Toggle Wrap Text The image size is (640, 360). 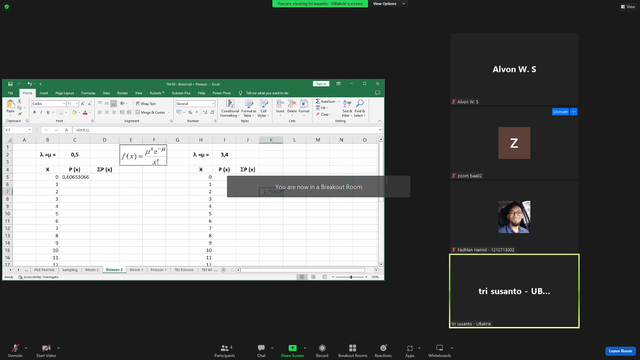click(146, 104)
